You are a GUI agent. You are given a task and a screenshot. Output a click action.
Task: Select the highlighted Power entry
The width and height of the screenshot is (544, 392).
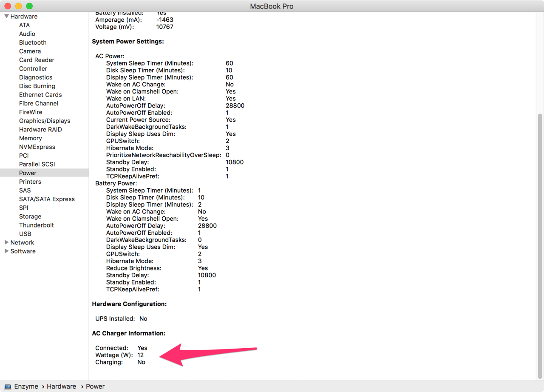tap(44, 173)
